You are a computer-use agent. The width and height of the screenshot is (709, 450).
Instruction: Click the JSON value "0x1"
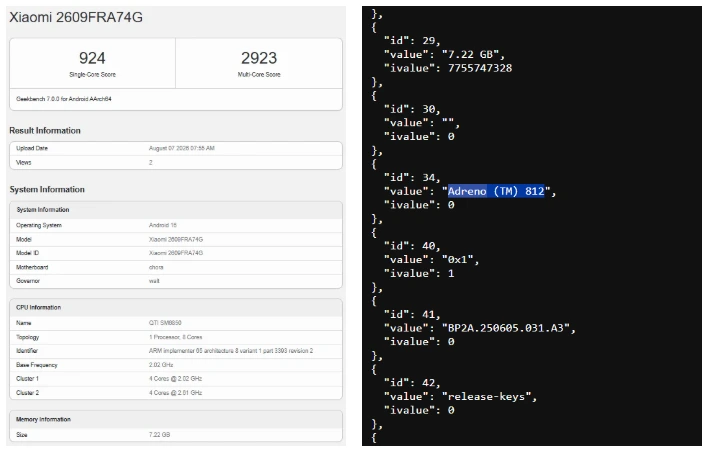click(457, 260)
